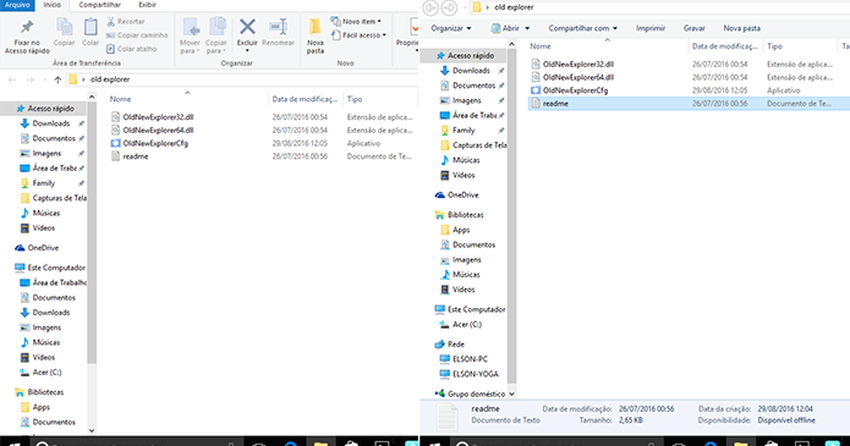Open Apps library in right sidebar
This screenshot has height=446, width=850.
(x=461, y=230)
